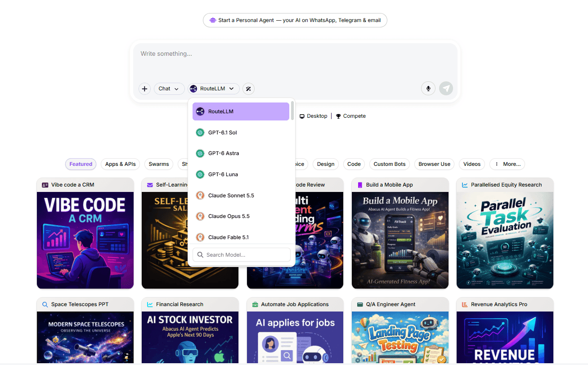
Task: Click the Automate Job Applications briefcase icon
Action: point(255,304)
